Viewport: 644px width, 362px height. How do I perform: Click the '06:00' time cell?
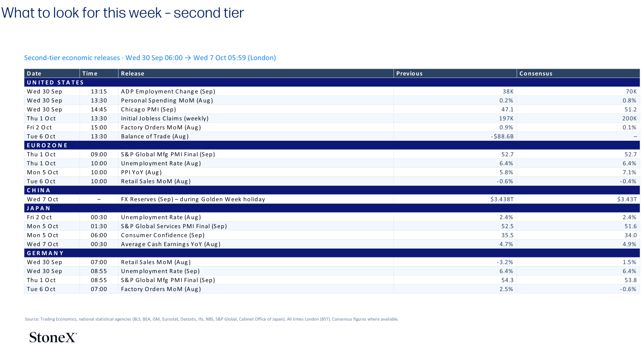click(x=99, y=235)
